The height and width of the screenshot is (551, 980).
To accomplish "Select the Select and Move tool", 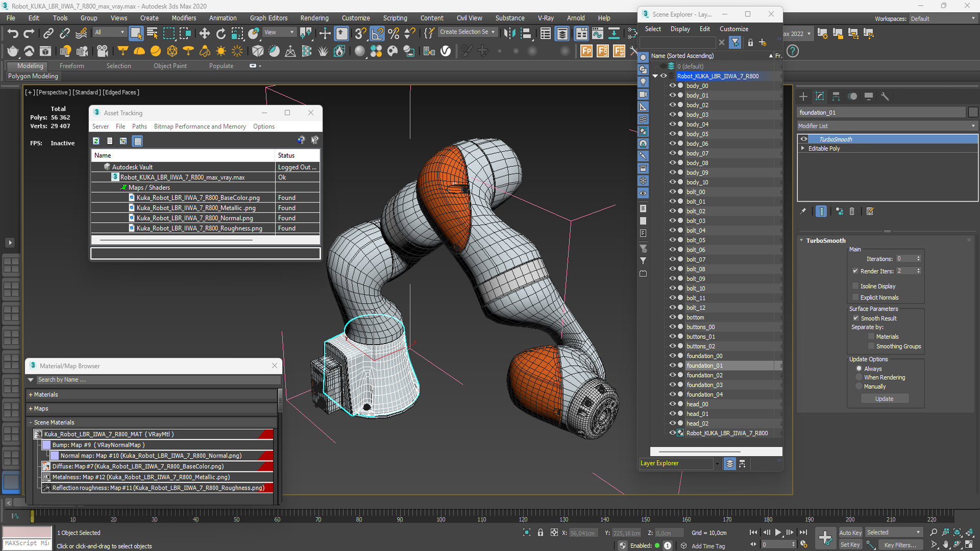I will click(x=204, y=34).
